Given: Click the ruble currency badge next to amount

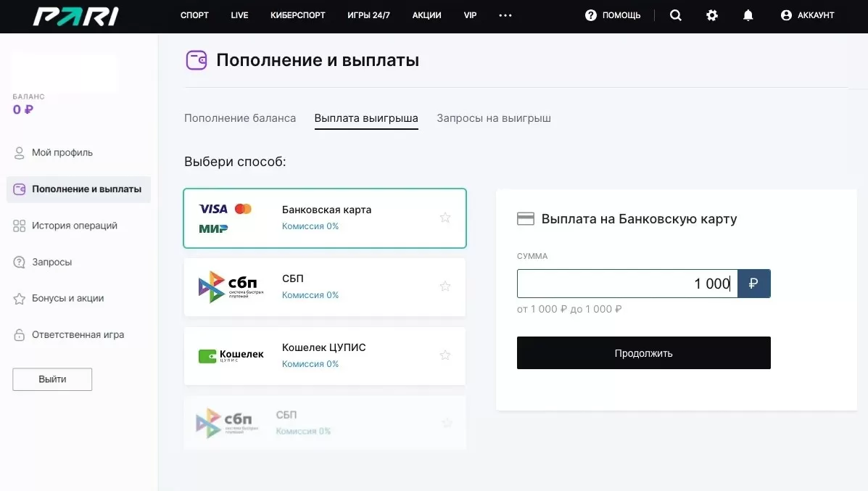Looking at the screenshot, I should (754, 284).
